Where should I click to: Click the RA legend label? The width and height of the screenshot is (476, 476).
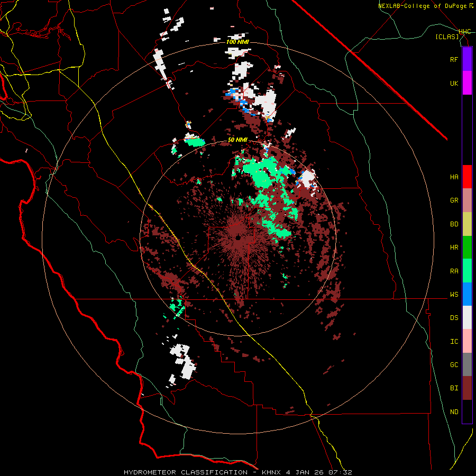[454, 271]
